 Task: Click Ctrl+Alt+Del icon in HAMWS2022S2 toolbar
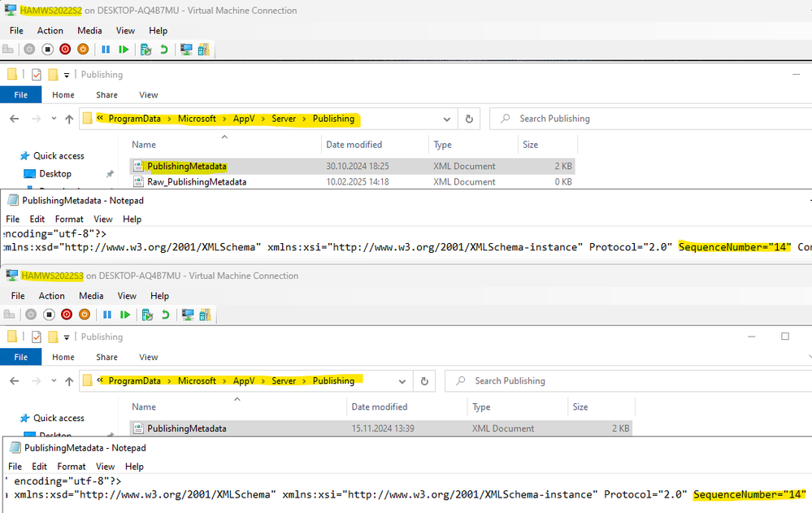click(8, 50)
